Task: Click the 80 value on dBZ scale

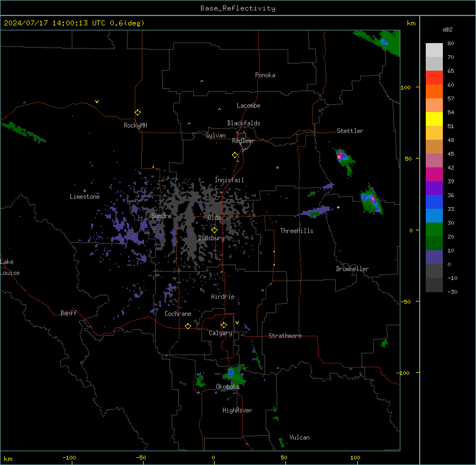Action: click(451, 43)
